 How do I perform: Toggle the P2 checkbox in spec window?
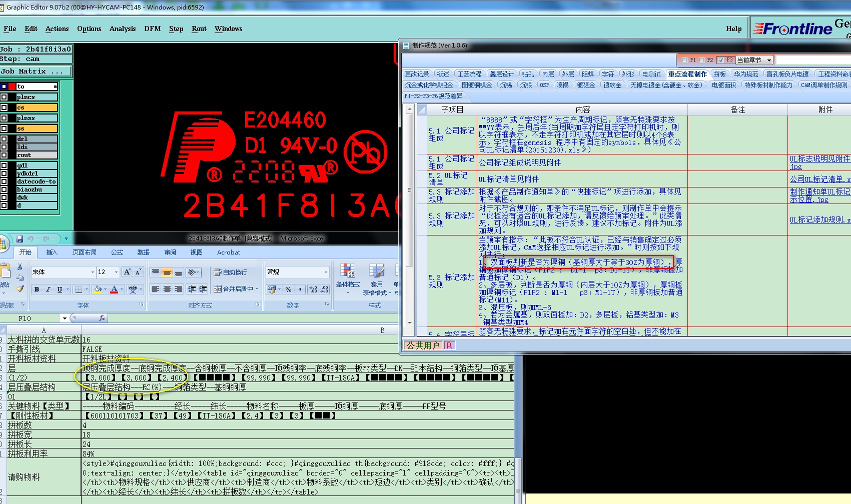(x=702, y=60)
